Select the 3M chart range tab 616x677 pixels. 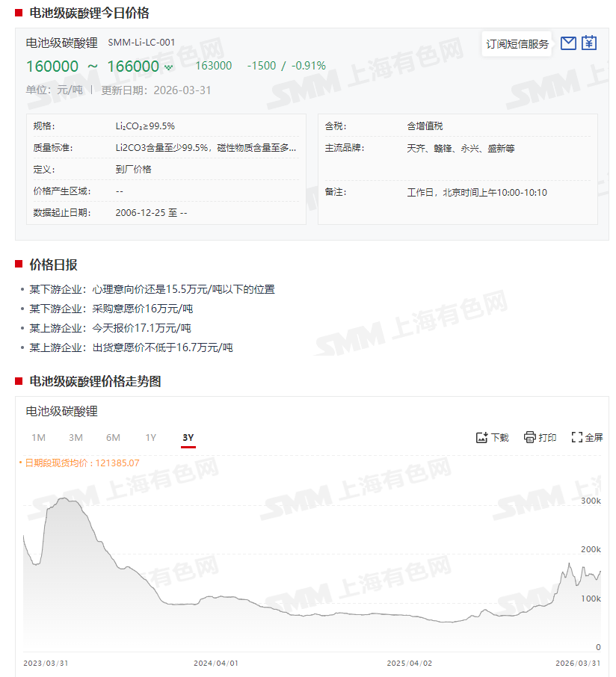76,437
